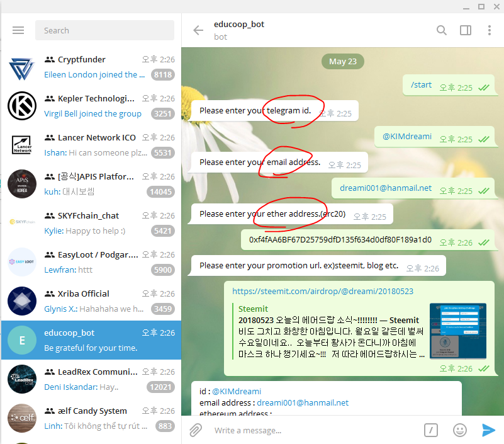Click 'Kylie: Happy to help :)' preview
Viewport: 504px width, 444px height.
pos(84,231)
